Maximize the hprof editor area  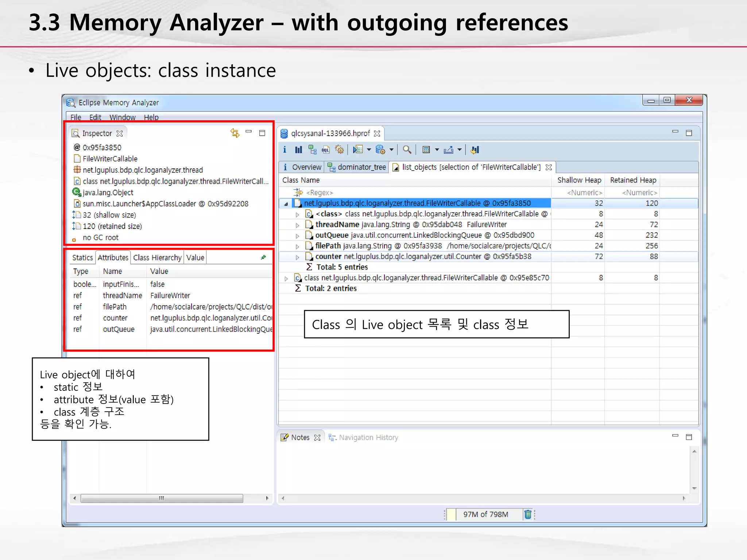coord(689,133)
